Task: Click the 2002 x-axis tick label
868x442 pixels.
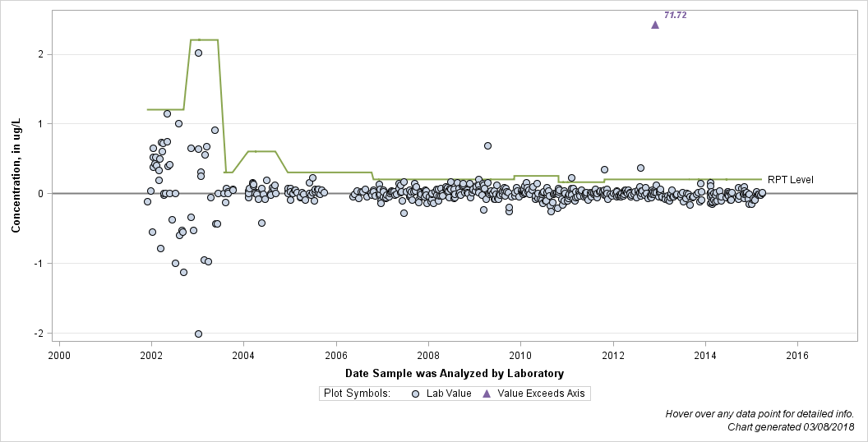Action: [x=151, y=356]
